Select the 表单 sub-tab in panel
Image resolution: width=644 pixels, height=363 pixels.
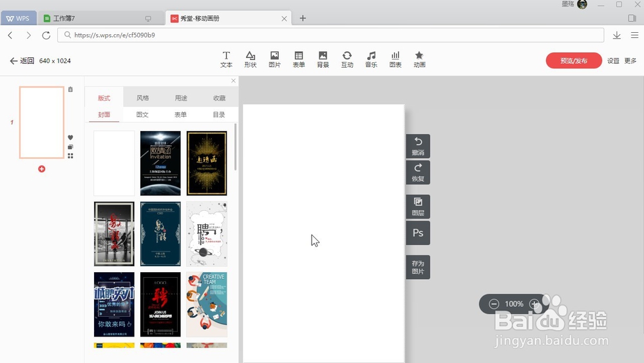(x=180, y=115)
